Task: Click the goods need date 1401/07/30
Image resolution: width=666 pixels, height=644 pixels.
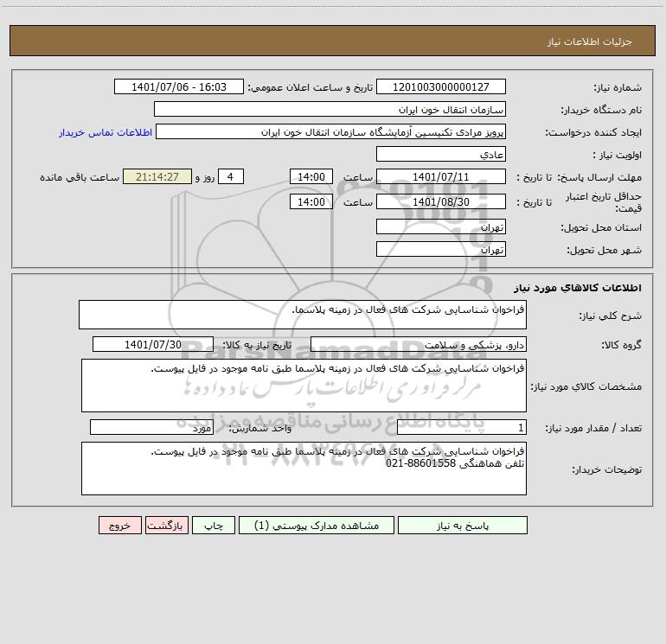Action: tap(153, 344)
